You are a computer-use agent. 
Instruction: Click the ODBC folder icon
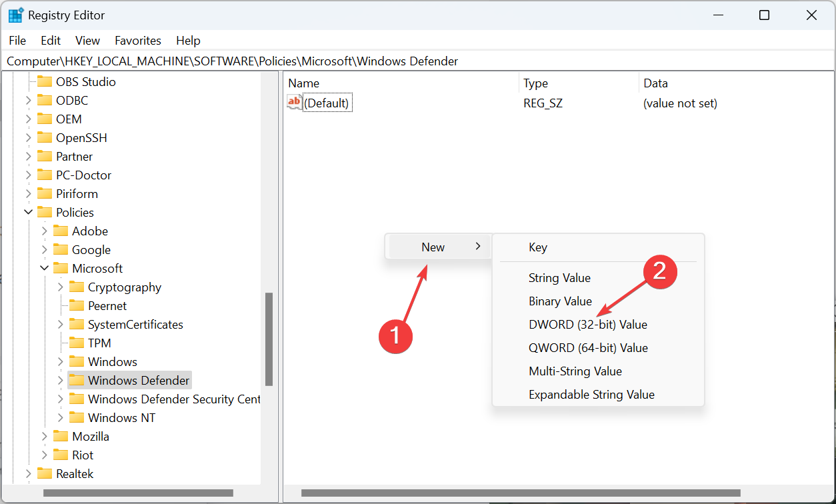click(45, 101)
